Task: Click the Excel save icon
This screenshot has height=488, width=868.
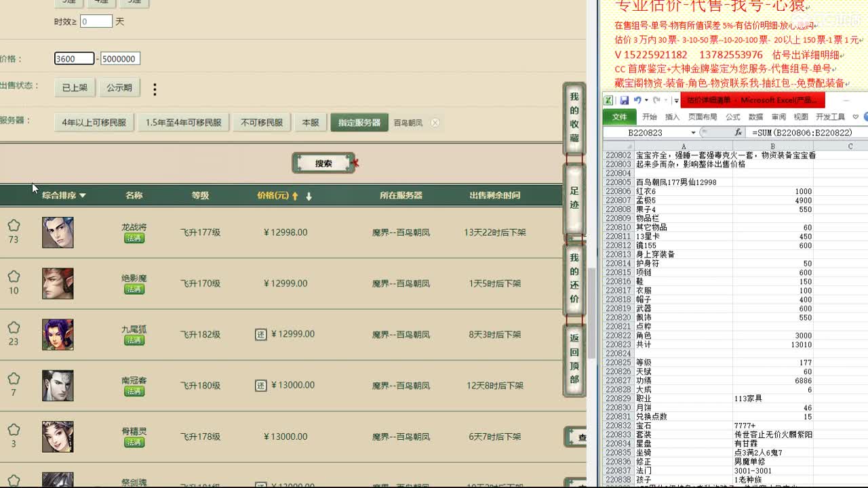Action: (625, 100)
